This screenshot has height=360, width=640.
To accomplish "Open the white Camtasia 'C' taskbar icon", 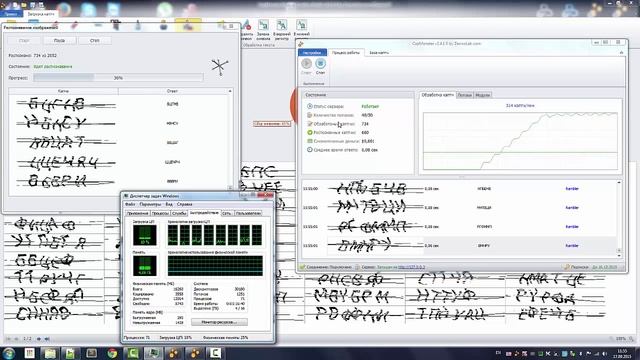I will point(215,353).
